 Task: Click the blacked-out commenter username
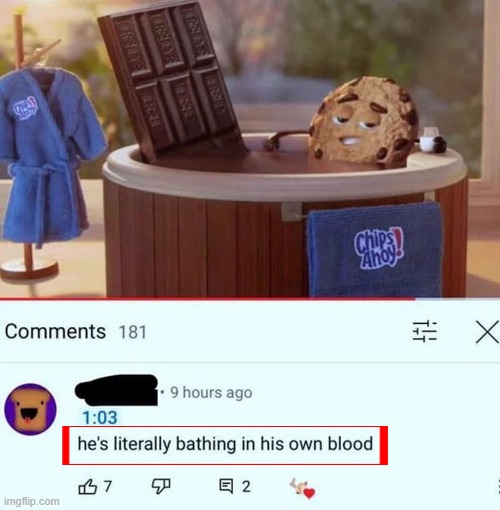116,390
